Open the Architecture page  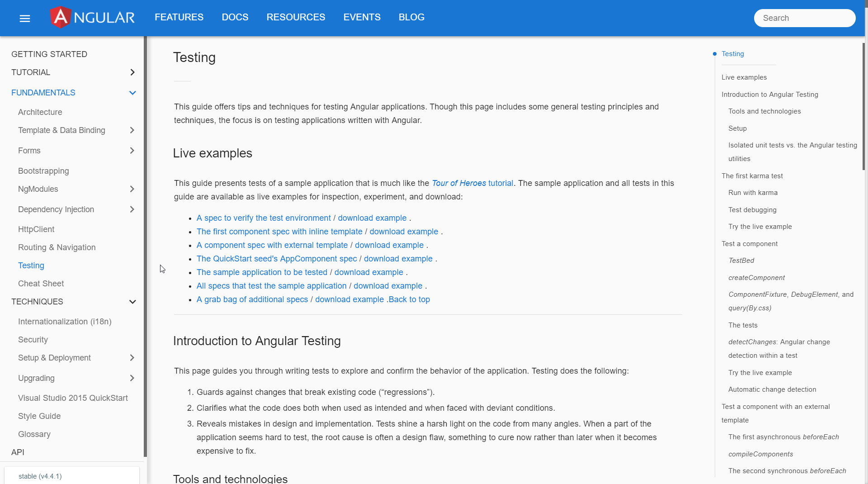40,112
